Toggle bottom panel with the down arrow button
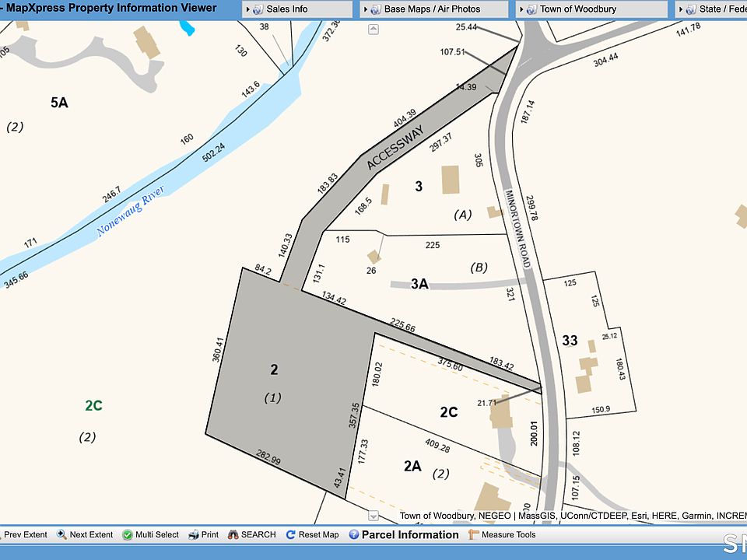The height and width of the screenshot is (560, 747). (x=373, y=516)
